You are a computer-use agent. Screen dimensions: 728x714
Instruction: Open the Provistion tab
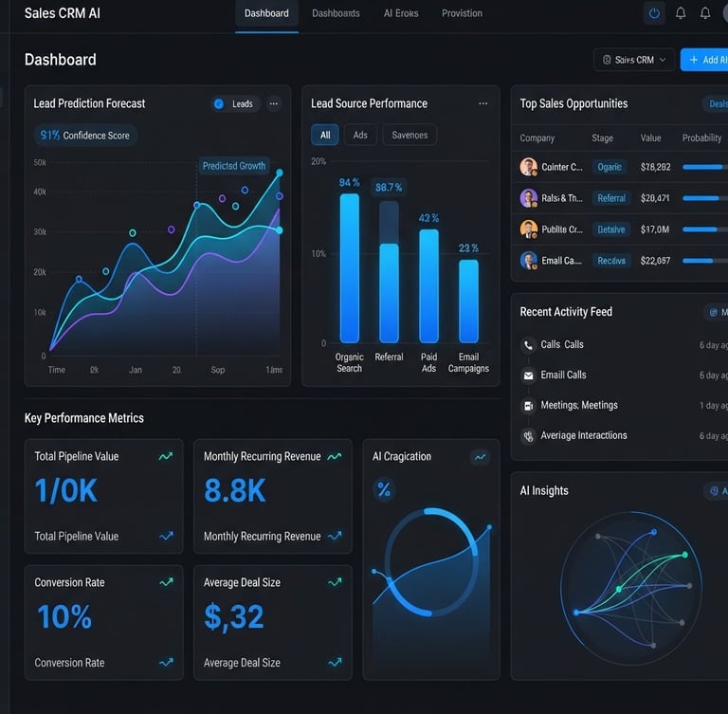click(x=462, y=13)
